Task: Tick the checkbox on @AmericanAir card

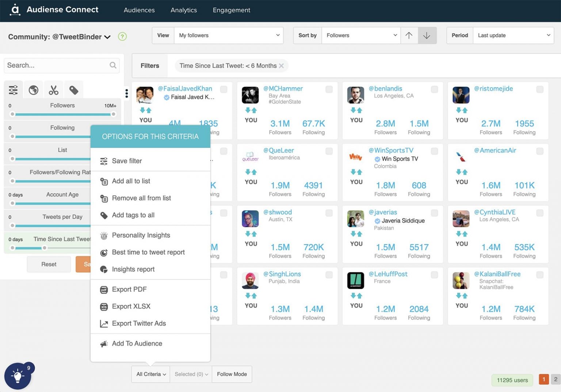Action: 540,151
